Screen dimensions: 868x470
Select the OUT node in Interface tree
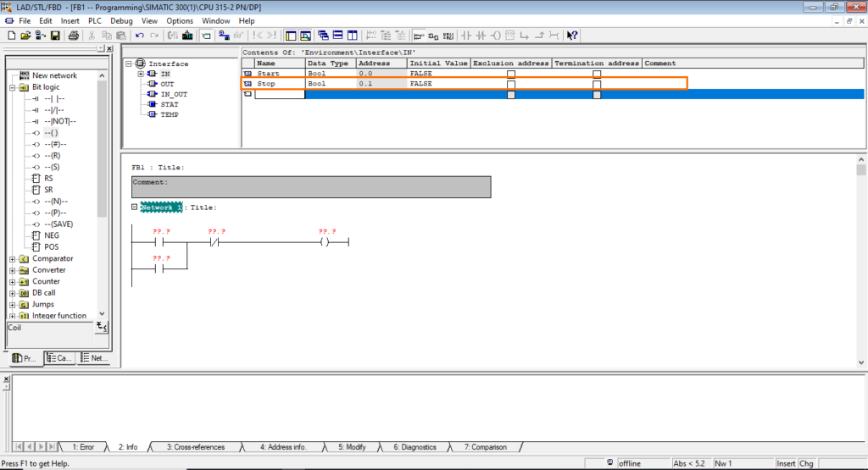click(x=167, y=84)
